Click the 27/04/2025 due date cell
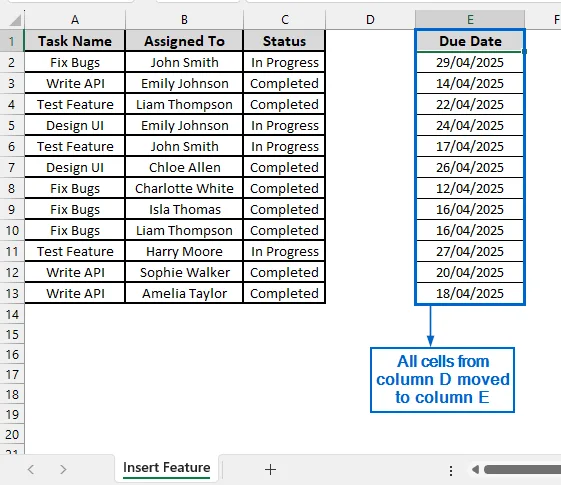Viewport: 561px width, 485px height. tap(470, 251)
